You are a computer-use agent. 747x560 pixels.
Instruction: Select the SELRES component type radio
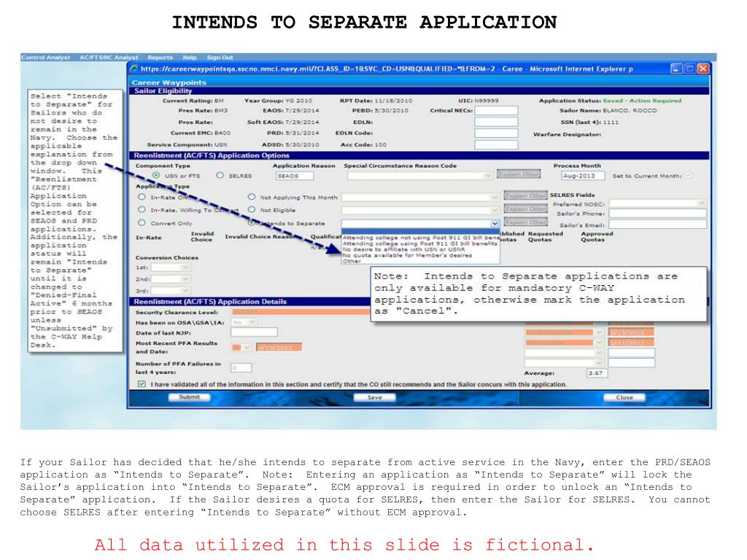[x=220, y=175]
